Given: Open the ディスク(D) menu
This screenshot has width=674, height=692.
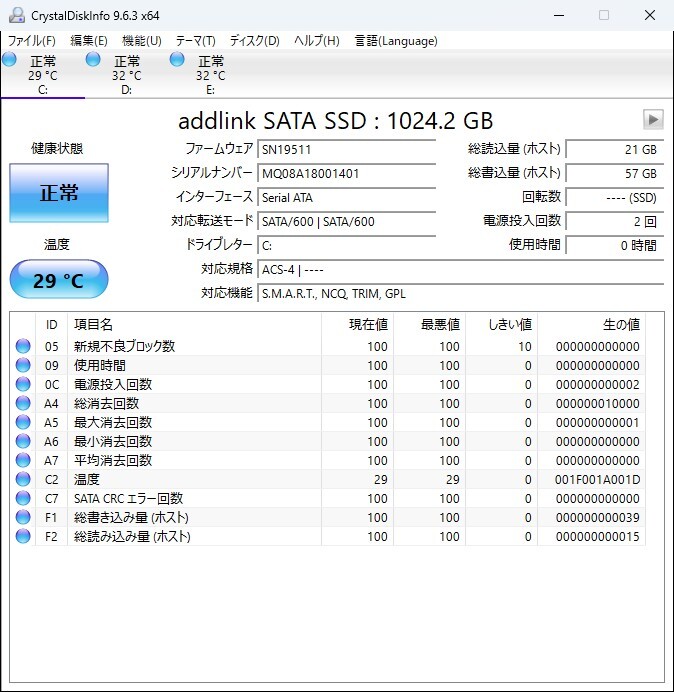Looking at the screenshot, I should (x=255, y=41).
